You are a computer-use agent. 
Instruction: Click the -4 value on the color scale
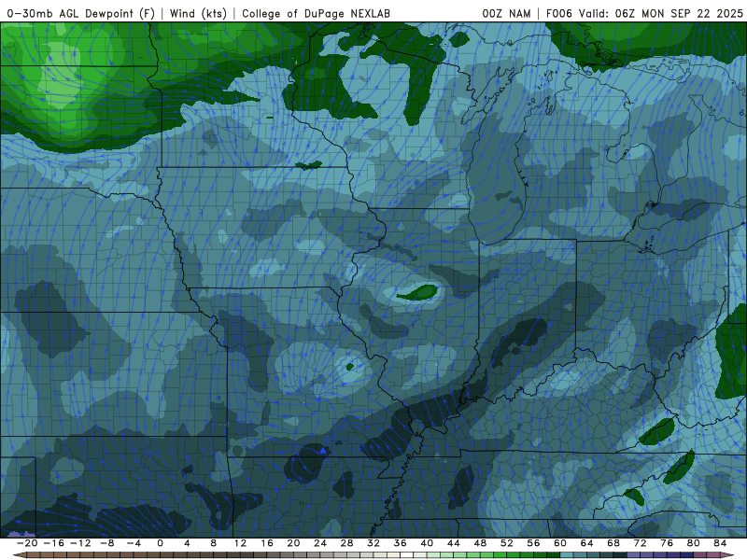pyautogui.click(x=134, y=543)
